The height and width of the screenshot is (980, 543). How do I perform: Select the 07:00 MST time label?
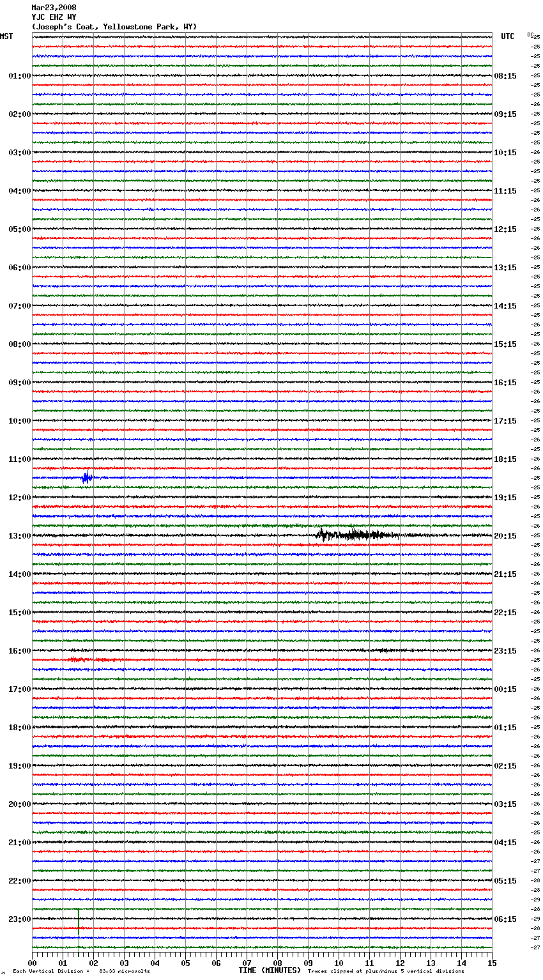(x=20, y=306)
